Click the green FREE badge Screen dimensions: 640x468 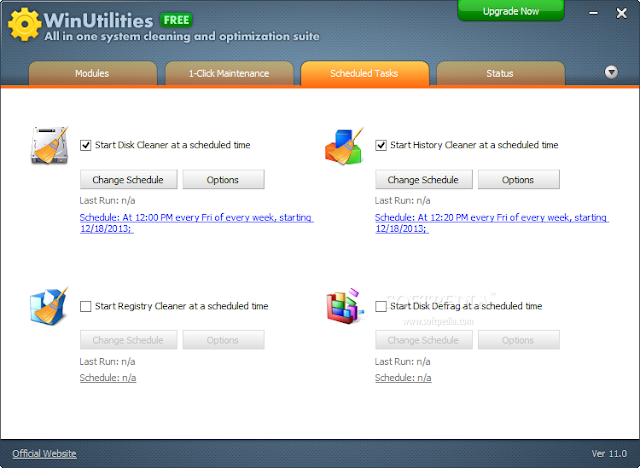pos(176,20)
